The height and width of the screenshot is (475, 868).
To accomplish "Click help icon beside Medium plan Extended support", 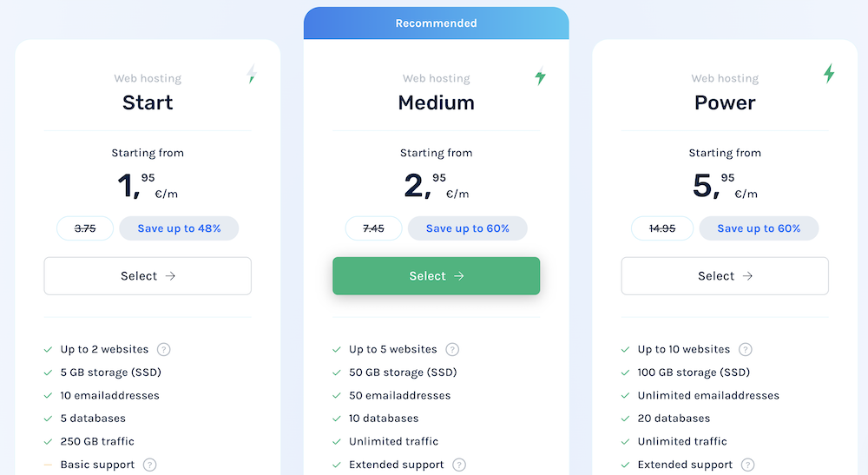I will coord(459,465).
